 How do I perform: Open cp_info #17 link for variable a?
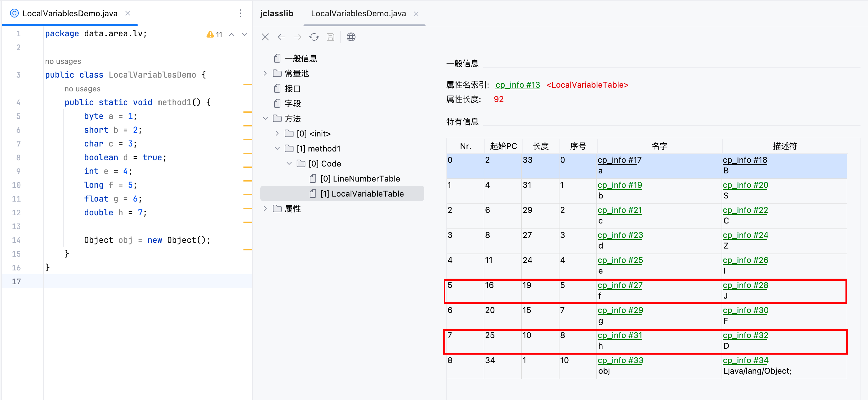click(619, 160)
